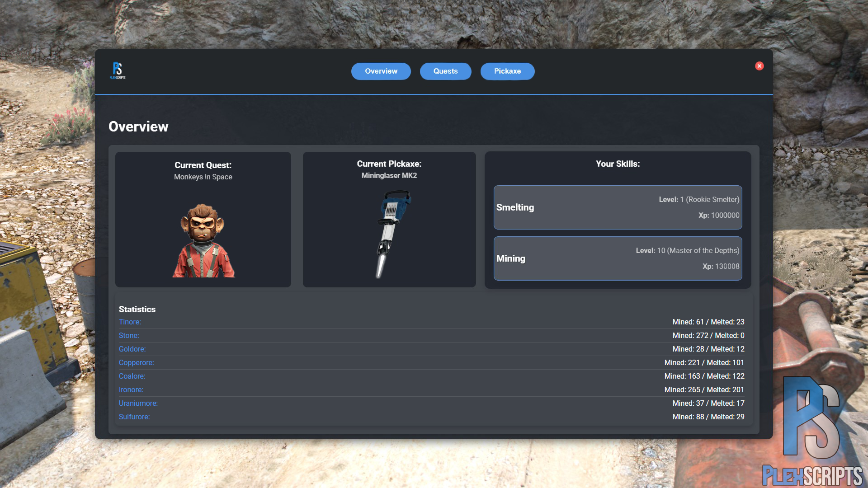Click the Coalore label in Statistics
The width and height of the screenshot is (868, 488).
pos(132,376)
